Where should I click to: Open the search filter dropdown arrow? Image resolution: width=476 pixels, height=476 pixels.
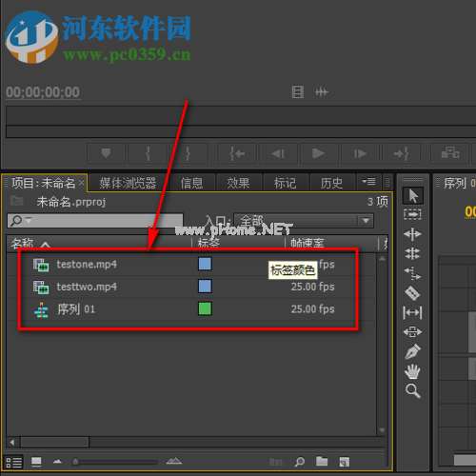(29, 220)
